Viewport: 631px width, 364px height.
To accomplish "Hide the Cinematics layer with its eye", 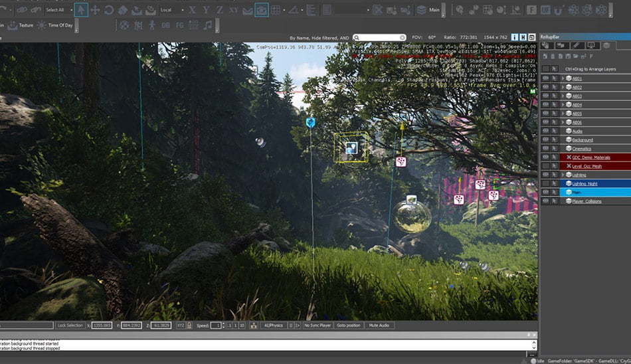I will tap(546, 149).
